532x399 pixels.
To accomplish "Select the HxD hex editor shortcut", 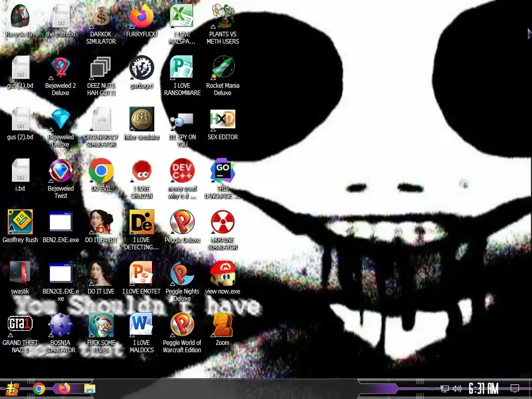I will [222, 119].
